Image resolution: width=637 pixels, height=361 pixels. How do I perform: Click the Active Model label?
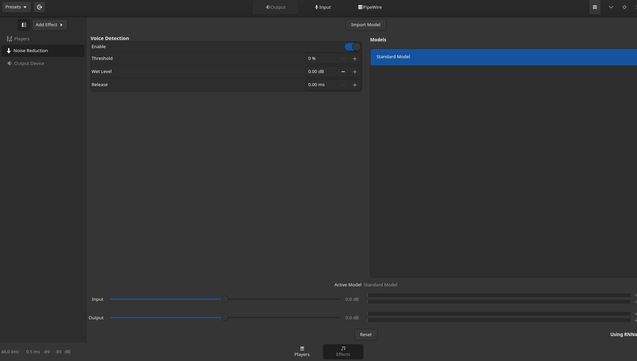(348, 285)
